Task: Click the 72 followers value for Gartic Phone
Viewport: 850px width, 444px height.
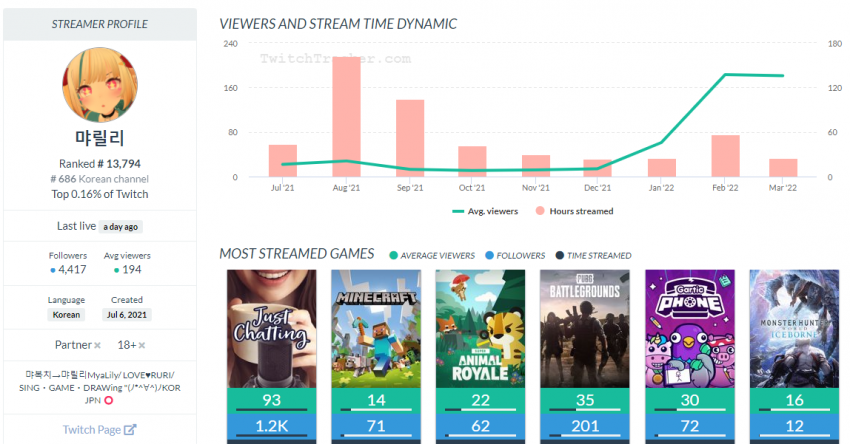Action: (690, 426)
